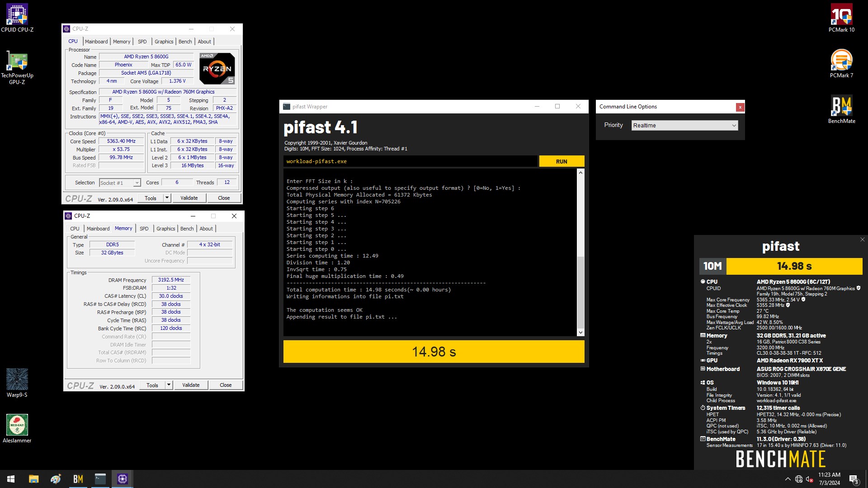Click the CAS# Latency 30.0 clocks value
The height and width of the screenshot is (488, 868).
click(x=171, y=296)
